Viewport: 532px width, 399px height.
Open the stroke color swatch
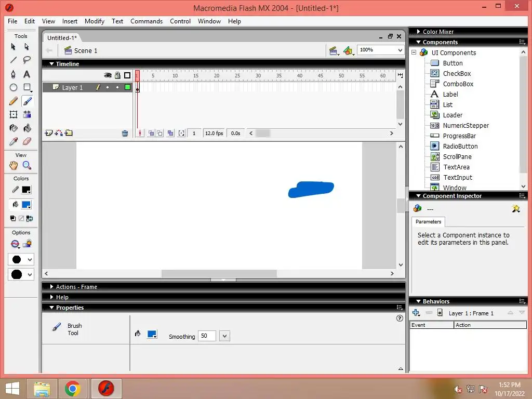(x=26, y=190)
